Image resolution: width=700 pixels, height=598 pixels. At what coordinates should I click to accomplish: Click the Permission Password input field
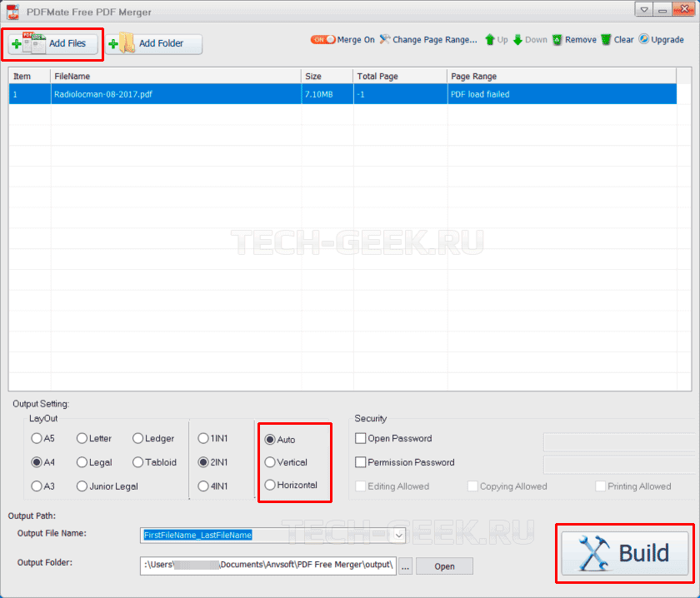click(x=619, y=465)
